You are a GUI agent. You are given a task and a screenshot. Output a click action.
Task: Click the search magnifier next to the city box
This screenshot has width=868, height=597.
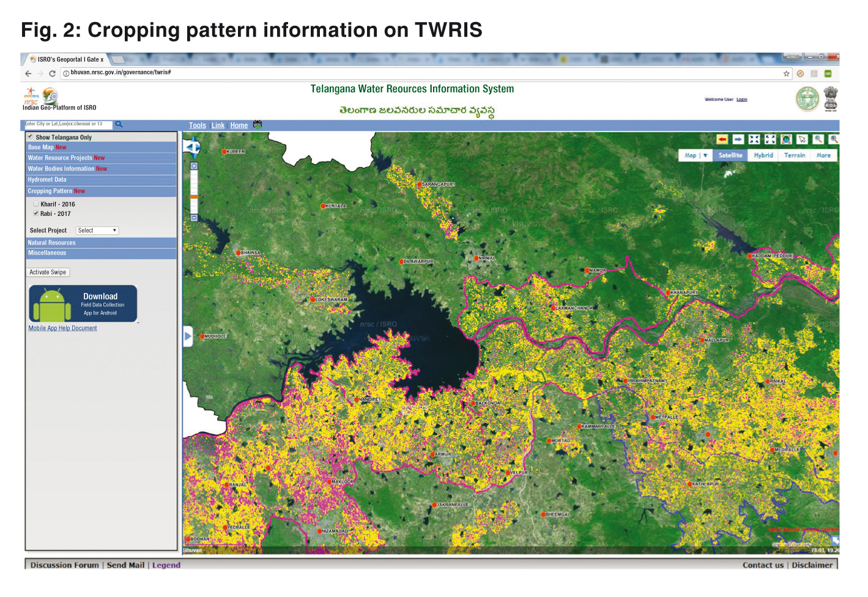click(119, 124)
